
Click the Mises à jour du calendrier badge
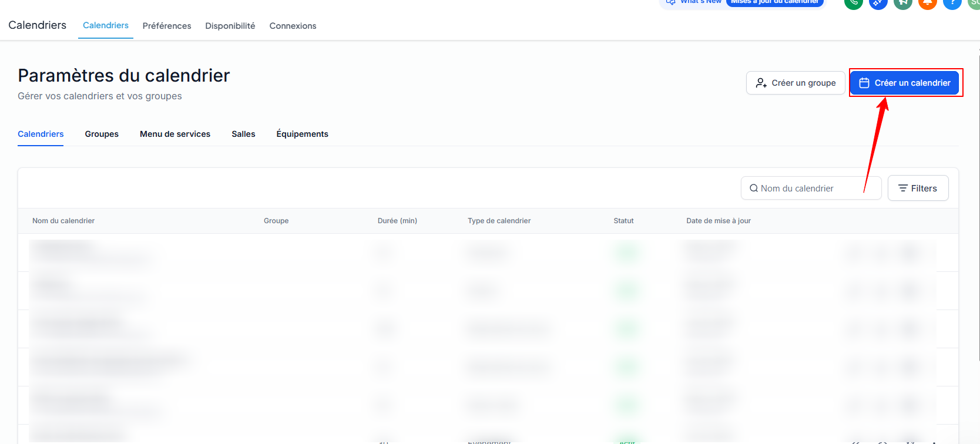click(774, 2)
